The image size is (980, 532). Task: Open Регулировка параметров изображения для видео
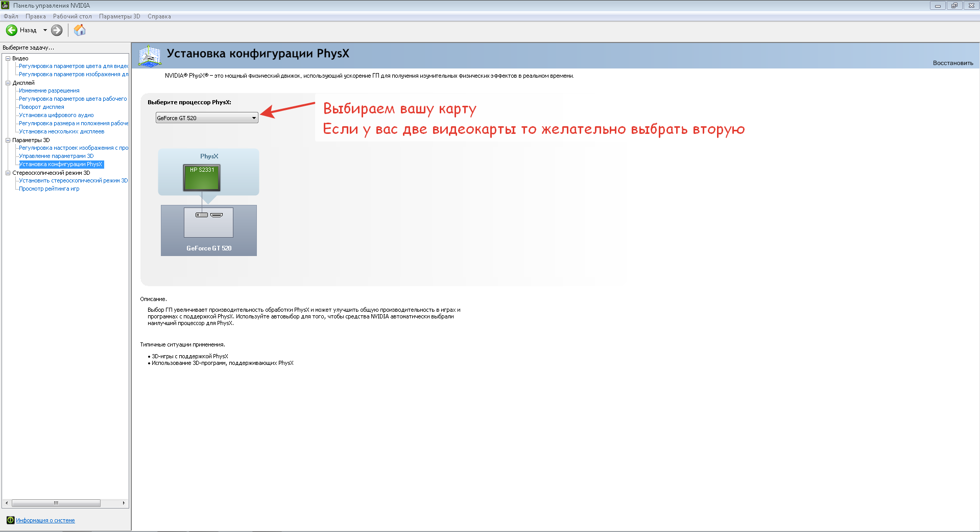pos(74,74)
